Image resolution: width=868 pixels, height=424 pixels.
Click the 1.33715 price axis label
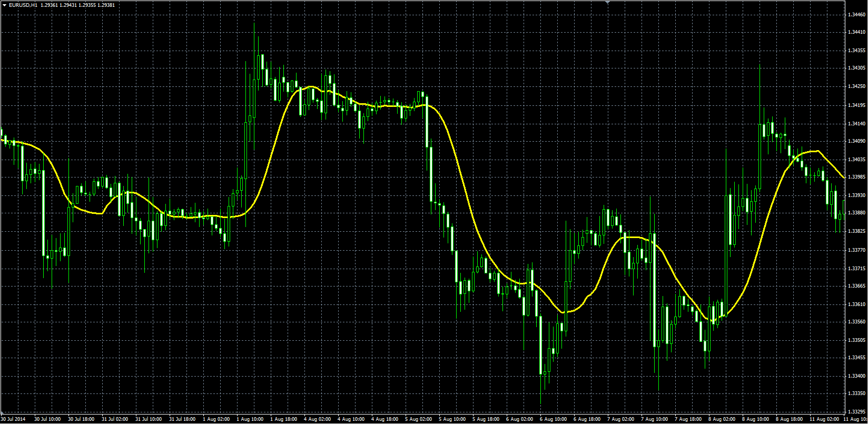(x=857, y=269)
